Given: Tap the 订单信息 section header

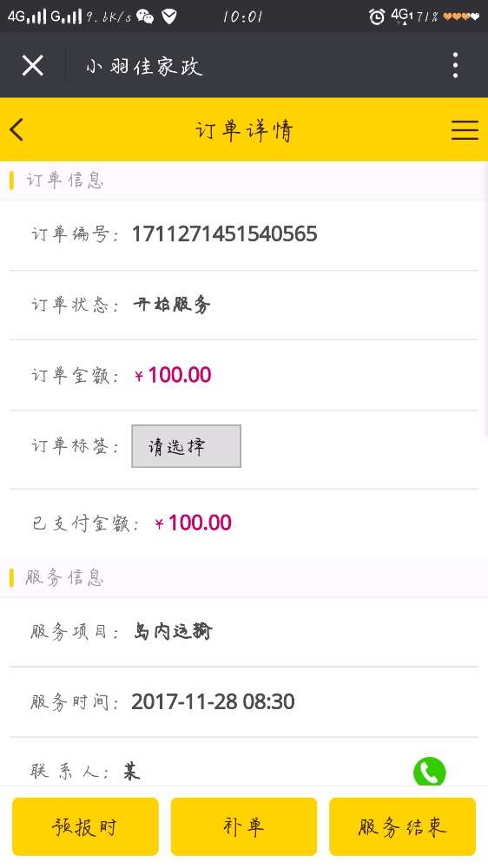Looking at the screenshot, I should point(64,181).
